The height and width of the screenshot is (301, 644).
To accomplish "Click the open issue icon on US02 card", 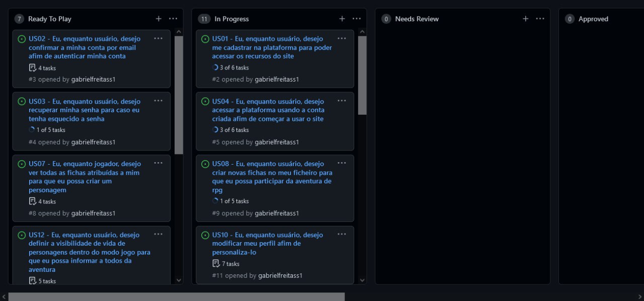I will [x=22, y=39].
